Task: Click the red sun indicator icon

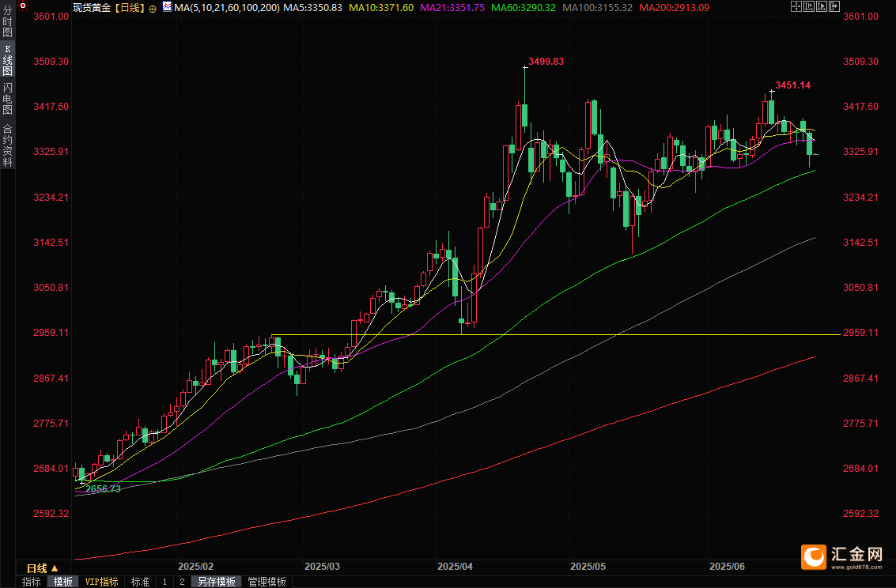Action: [x=23, y=6]
